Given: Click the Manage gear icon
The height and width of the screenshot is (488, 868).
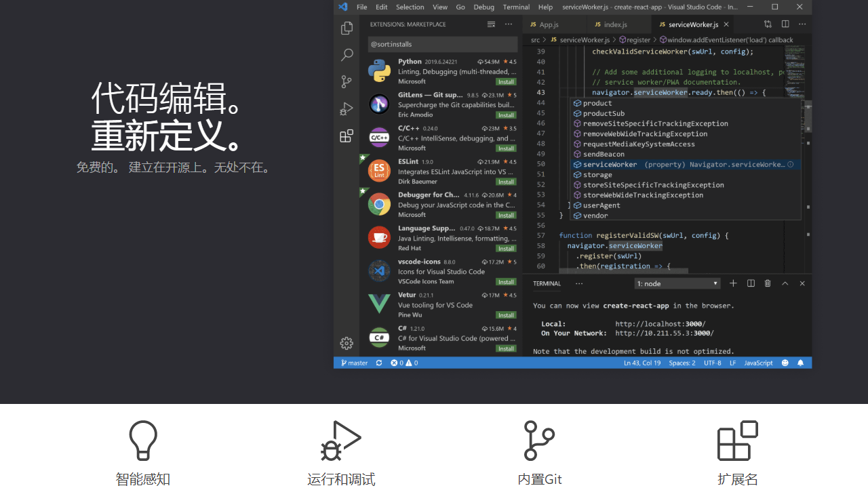Looking at the screenshot, I should [x=347, y=343].
